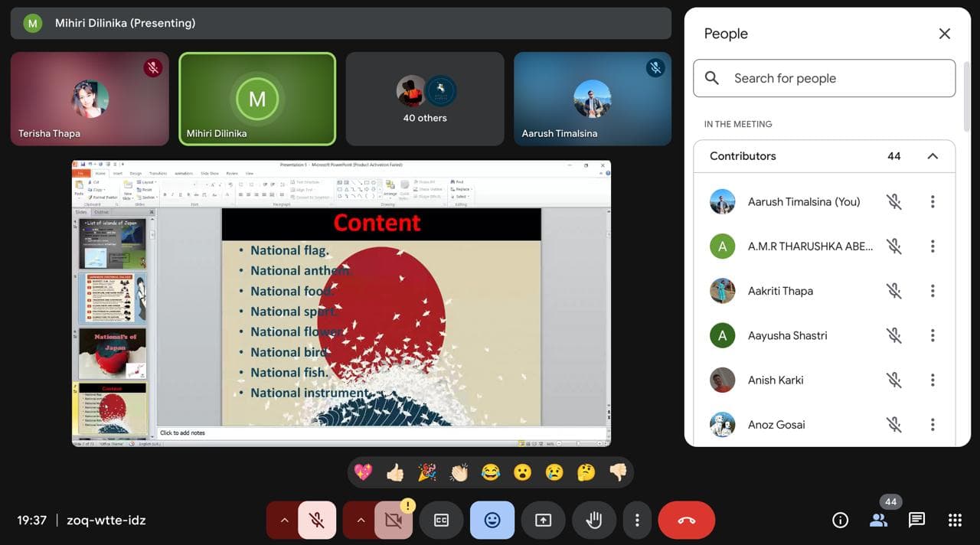This screenshot has height=545, width=980.
Task: Open the chat with everyone icon
Action: tap(916, 521)
